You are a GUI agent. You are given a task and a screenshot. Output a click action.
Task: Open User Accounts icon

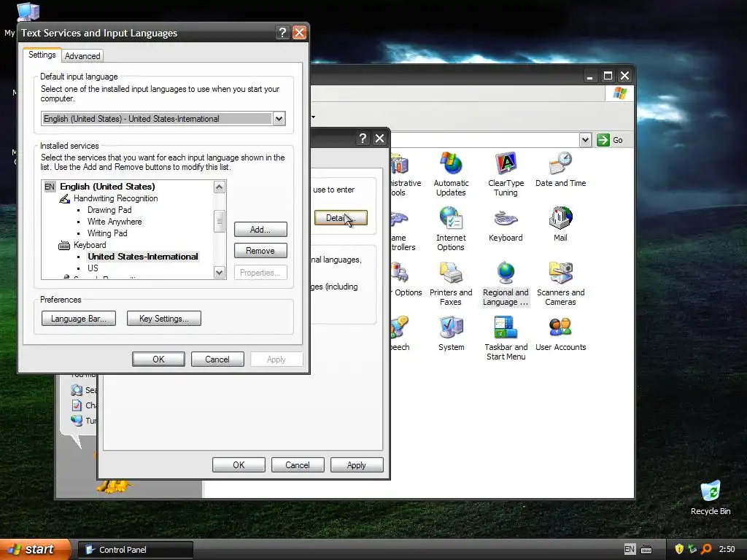point(560,333)
